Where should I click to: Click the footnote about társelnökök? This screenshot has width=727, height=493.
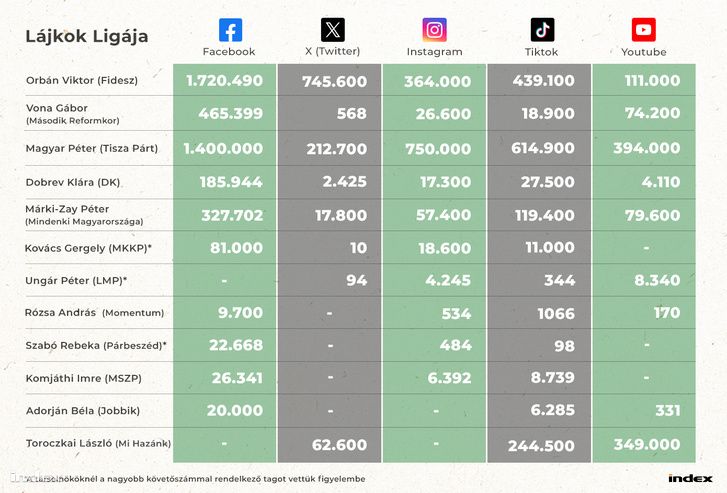pyautogui.click(x=196, y=479)
